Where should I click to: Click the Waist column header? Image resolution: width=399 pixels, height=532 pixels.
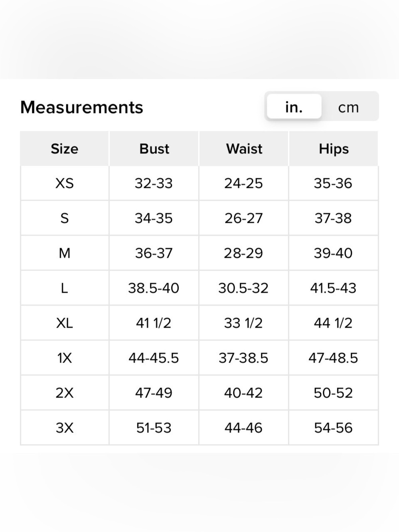pyautogui.click(x=244, y=149)
